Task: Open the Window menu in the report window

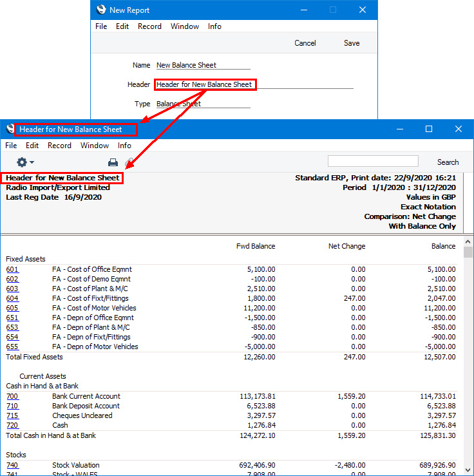Action: 95,146
